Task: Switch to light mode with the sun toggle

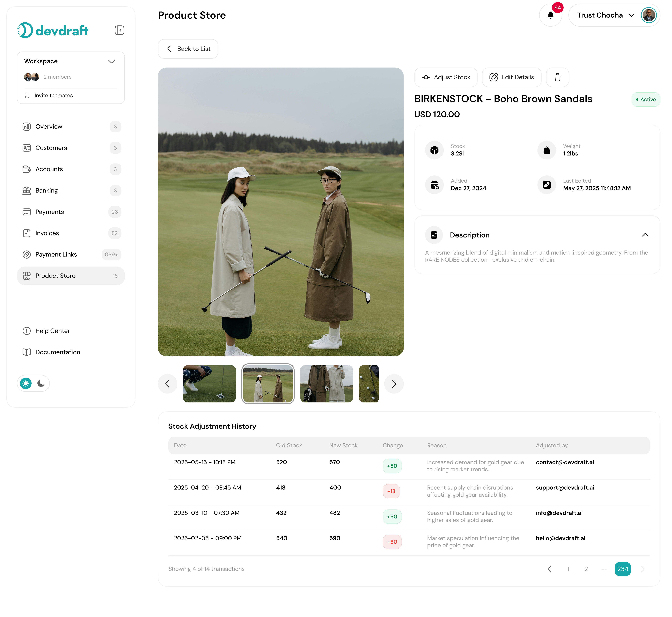Action: pos(25,383)
